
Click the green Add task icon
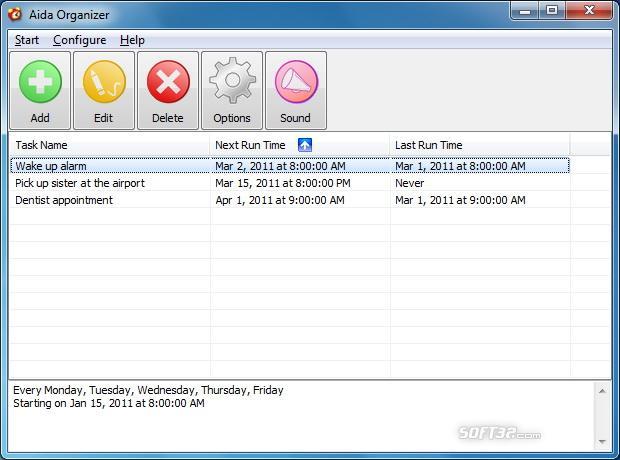pyautogui.click(x=40, y=81)
